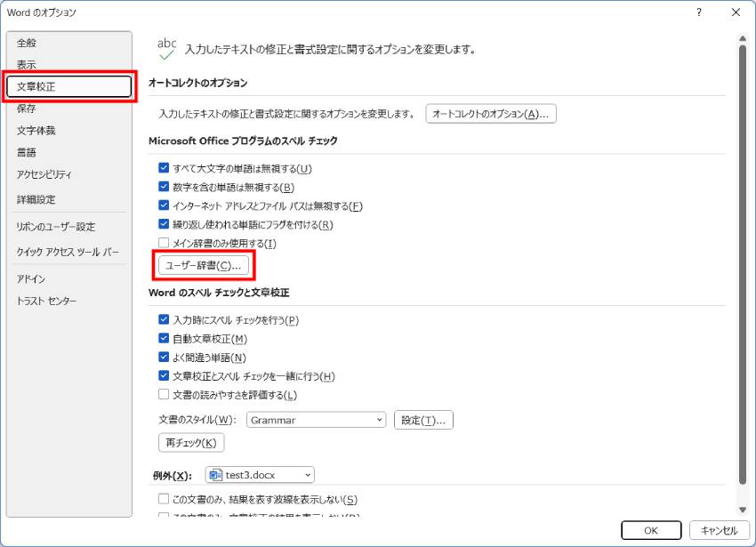Image resolution: width=756 pixels, height=547 pixels.
Task: Confirm settings with the OK button
Action: pyautogui.click(x=650, y=530)
